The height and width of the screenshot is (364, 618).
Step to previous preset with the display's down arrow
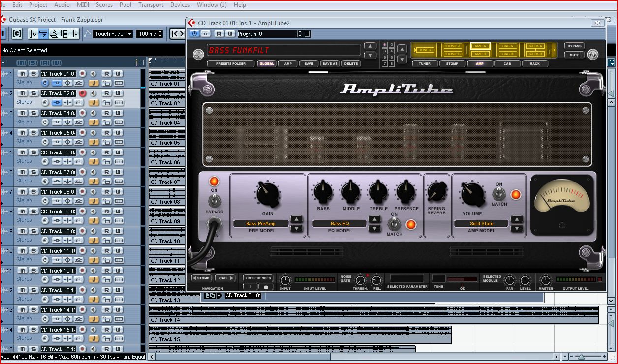[x=370, y=54]
